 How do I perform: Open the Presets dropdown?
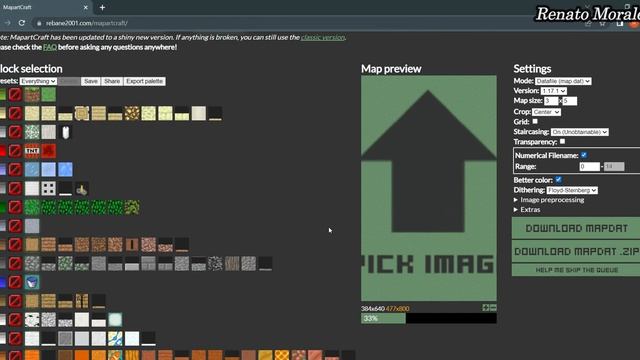click(x=38, y=81)
